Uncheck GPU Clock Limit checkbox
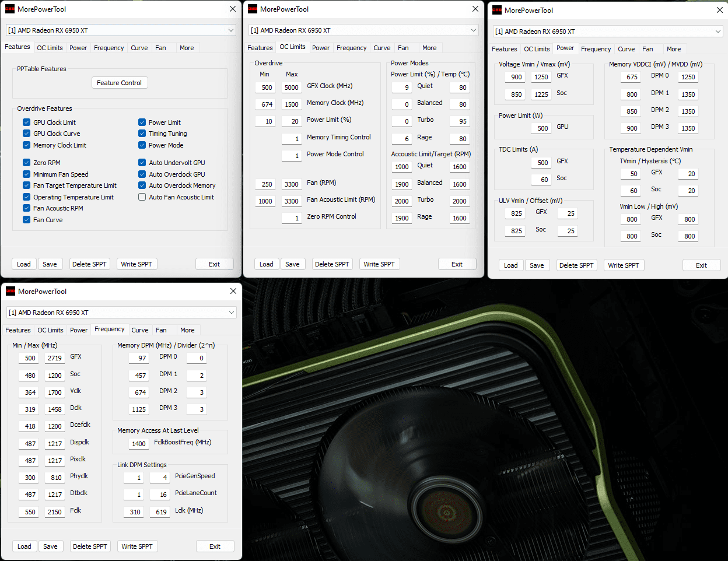The image size is (728, 561). [x=27, y=122]
